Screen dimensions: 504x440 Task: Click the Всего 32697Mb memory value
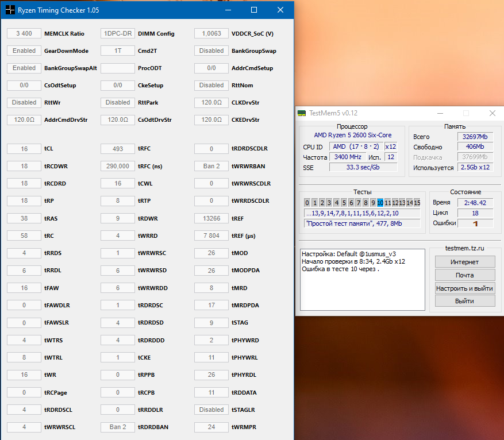[475, 137]
